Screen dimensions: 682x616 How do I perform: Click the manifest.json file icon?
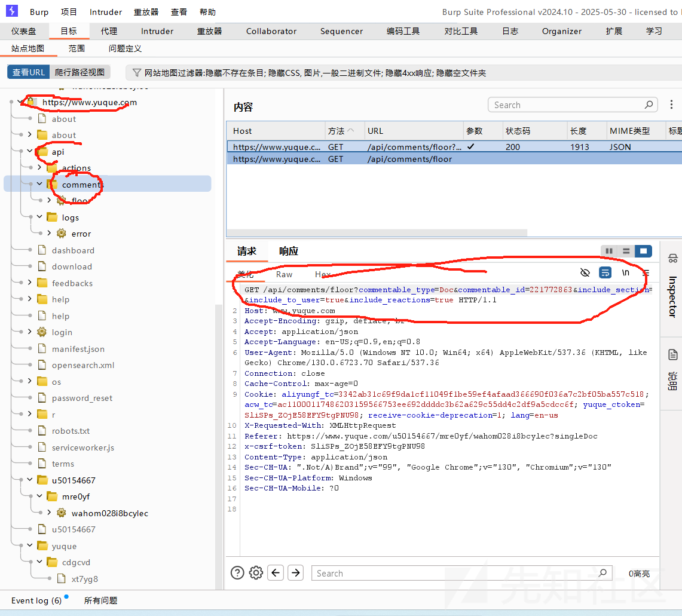pos(42,349)
